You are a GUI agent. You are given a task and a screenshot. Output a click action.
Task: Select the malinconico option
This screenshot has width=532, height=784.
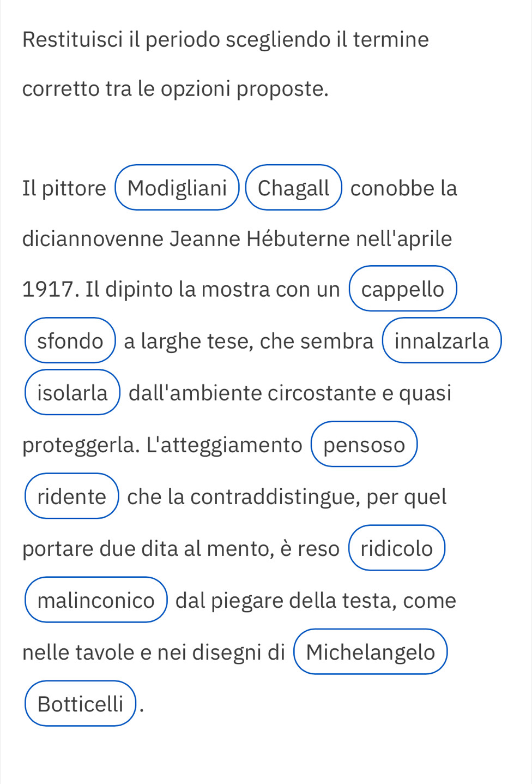click(96, 600)
